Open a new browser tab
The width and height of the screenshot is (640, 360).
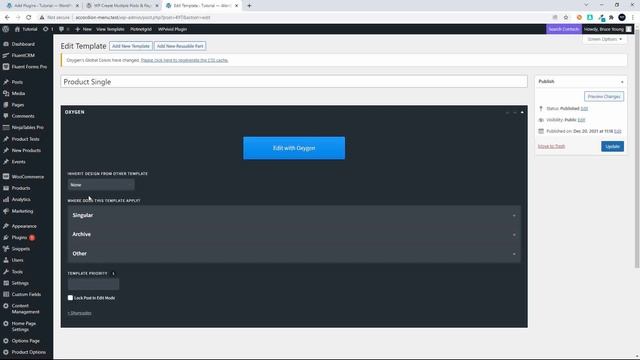249,6
